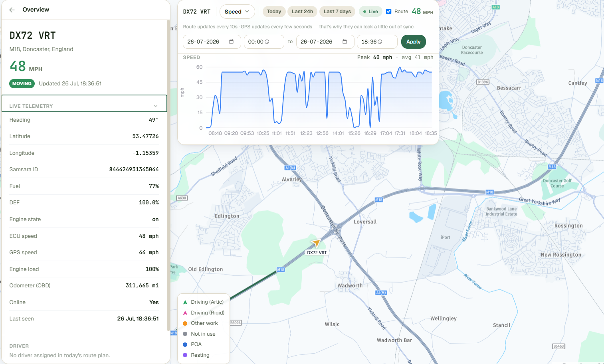Click the Overview title text
604x364 pixels.
pyautogui.click(x=36, y=10)
